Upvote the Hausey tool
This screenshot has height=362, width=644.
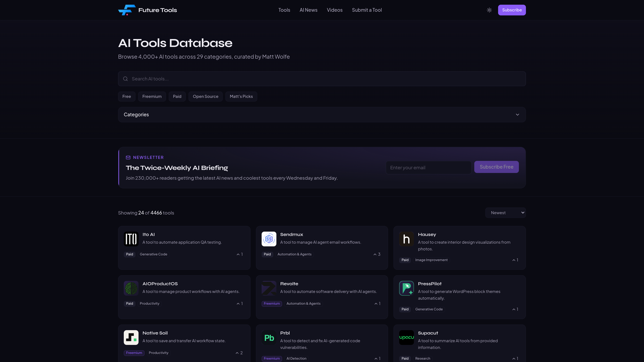(515, 260)
